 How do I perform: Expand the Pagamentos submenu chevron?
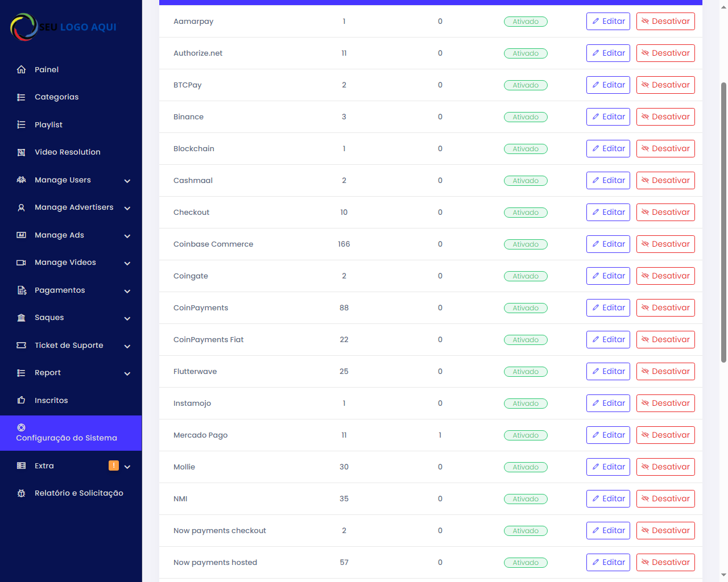point(127,291)
